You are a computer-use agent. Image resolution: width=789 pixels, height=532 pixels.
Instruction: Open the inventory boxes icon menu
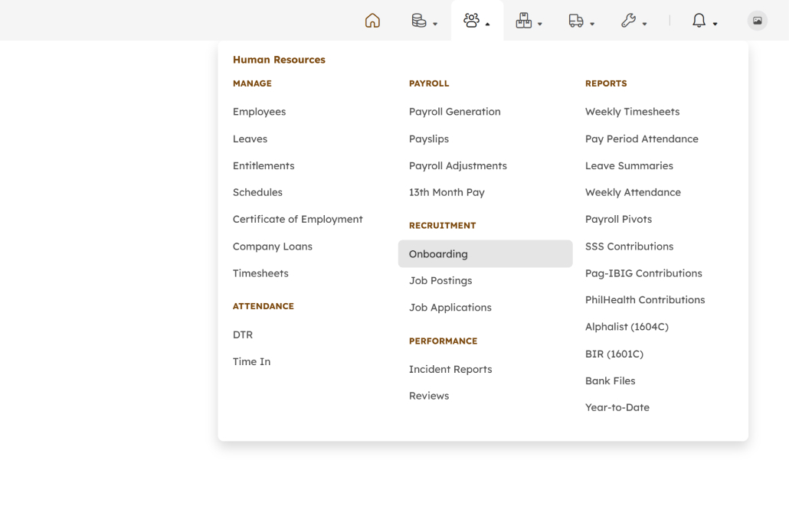coord(523,21)
